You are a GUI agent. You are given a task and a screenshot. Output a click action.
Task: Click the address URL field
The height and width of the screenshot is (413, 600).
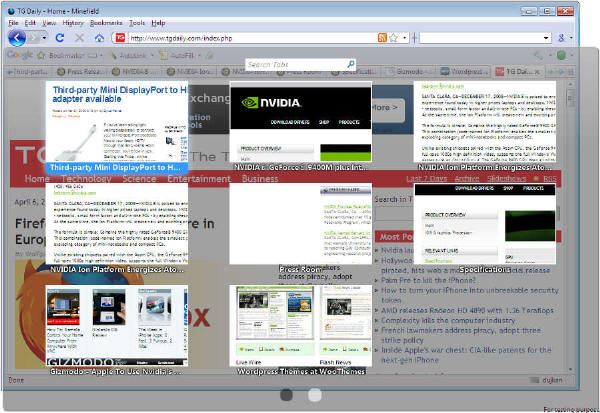253,38
